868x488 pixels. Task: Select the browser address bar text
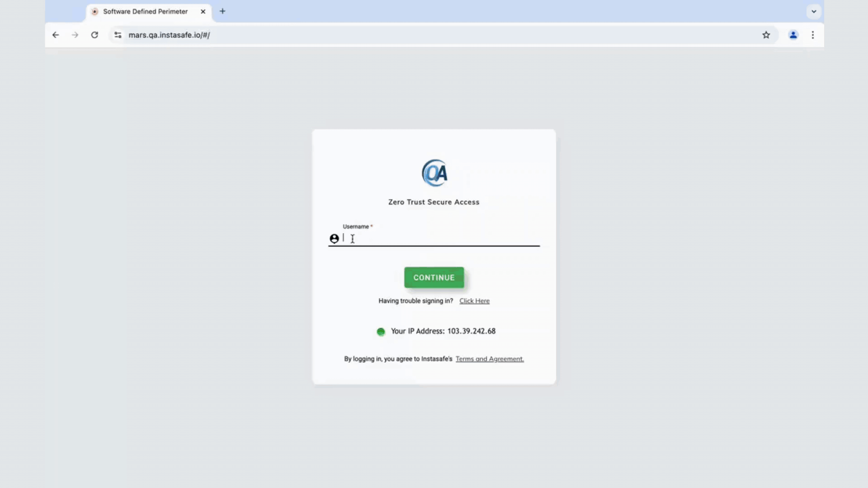[169, 34]
